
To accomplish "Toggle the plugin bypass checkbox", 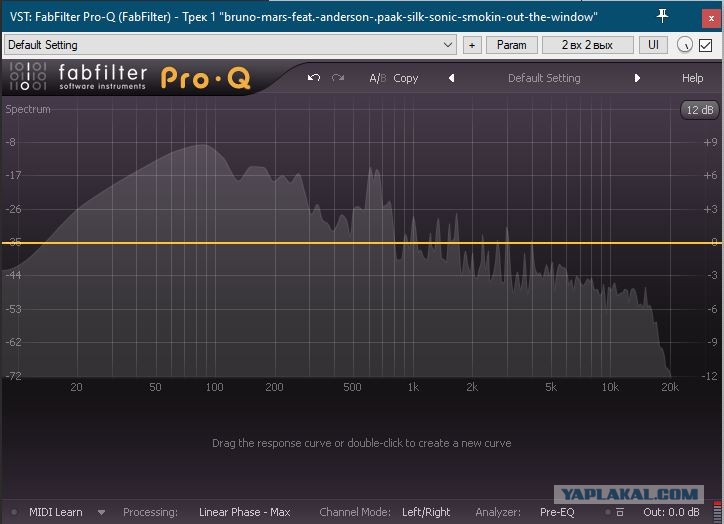I will tap(705, 45).
